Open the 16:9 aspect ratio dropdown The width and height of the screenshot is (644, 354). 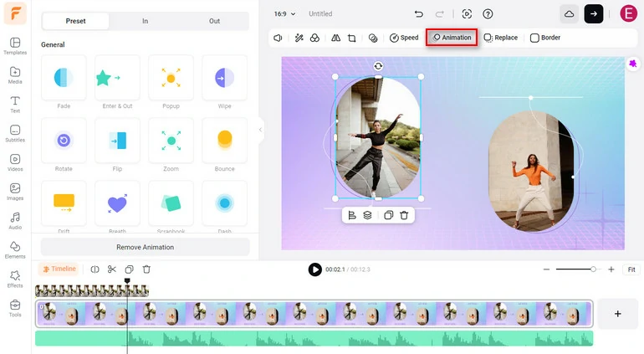(x=284, y=13)
